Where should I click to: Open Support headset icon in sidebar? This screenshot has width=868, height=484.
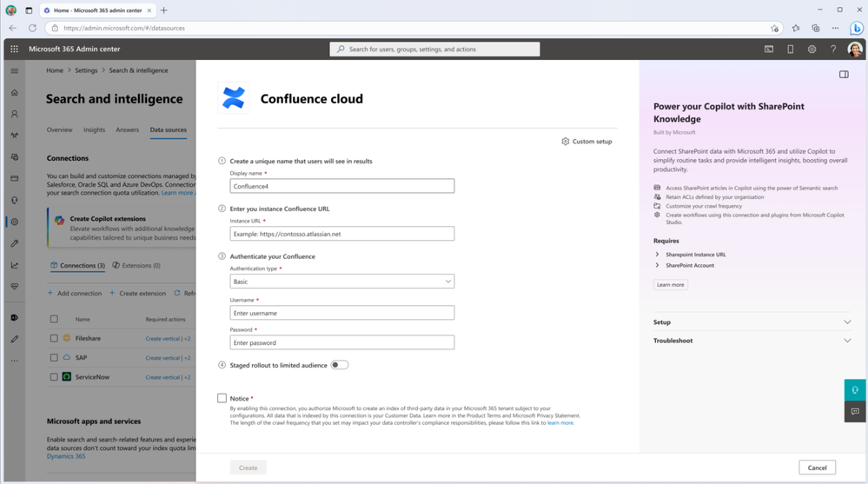click(x=15, y=201)
